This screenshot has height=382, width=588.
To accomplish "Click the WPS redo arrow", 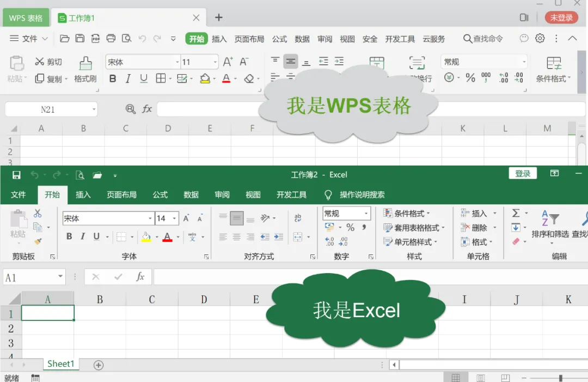I will pos(157,38).
